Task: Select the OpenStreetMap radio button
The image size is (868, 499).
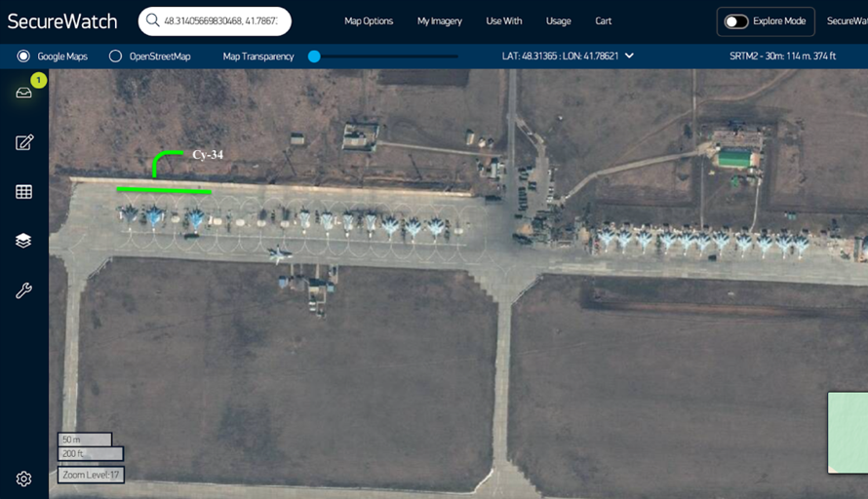Action: pos(115,57)
